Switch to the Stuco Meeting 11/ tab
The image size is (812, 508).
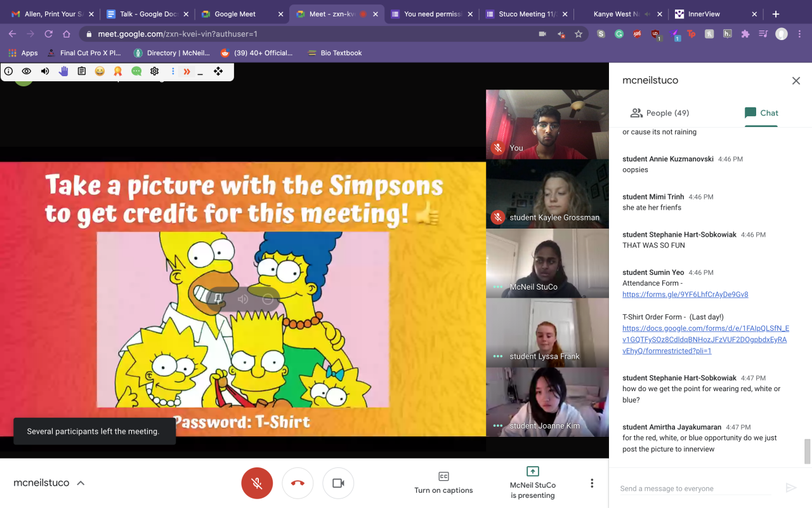526,14
